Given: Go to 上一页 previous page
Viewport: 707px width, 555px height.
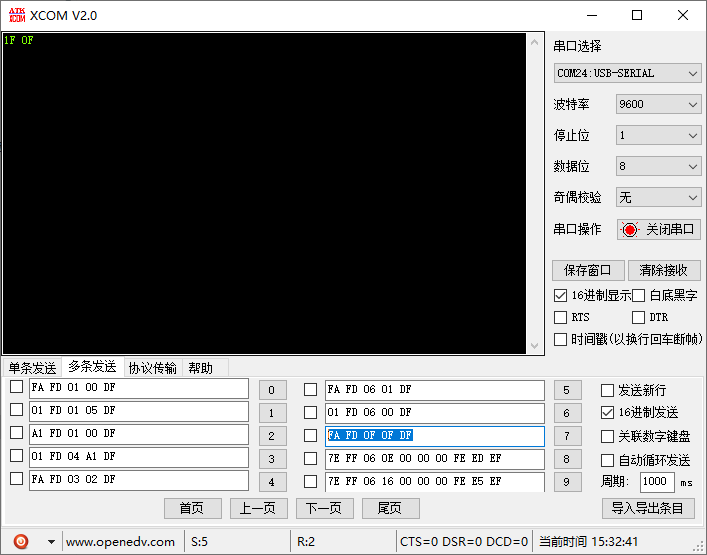Looking at the screenshot, I should 258,509.
